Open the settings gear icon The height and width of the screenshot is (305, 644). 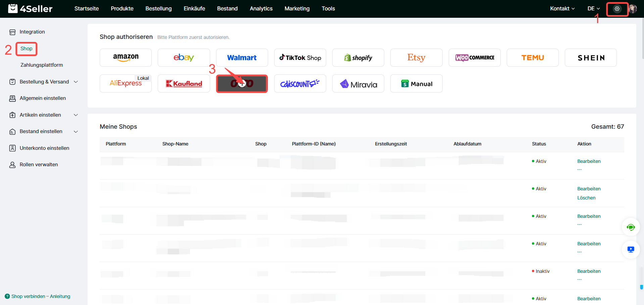(617, 9)
